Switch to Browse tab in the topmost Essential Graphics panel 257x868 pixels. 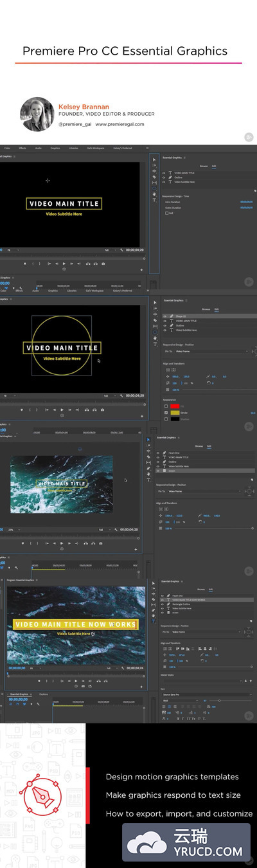[x=204, y=166]
